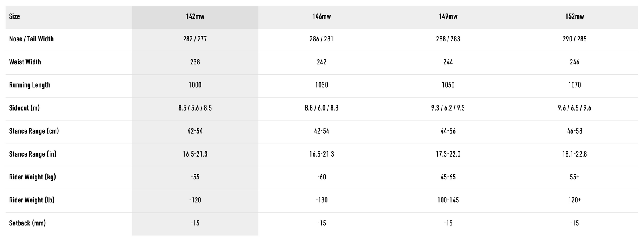Click the Running Length row label

30,85
